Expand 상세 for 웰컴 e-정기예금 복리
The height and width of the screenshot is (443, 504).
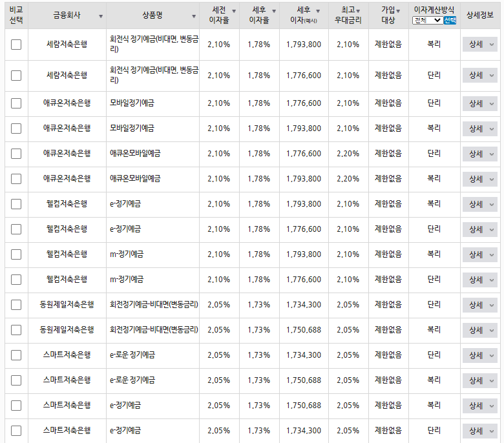coord(480,204)
